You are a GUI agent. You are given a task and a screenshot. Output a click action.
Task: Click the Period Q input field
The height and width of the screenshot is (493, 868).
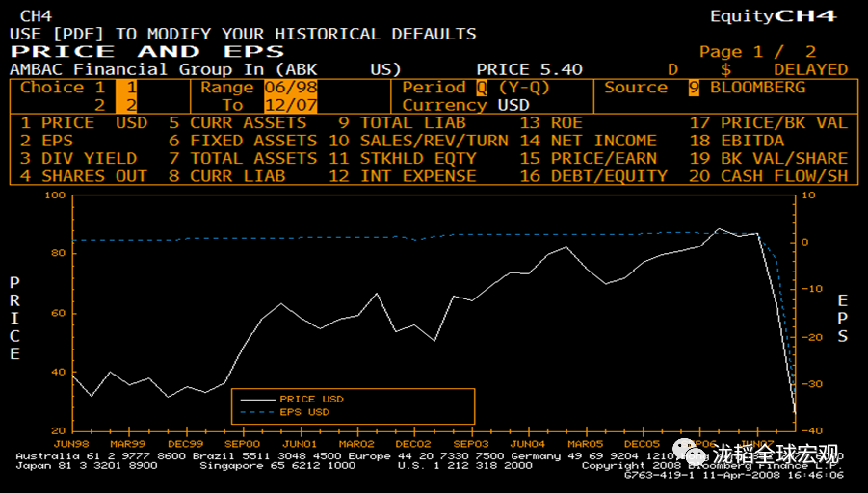click(x=482, y=88)
